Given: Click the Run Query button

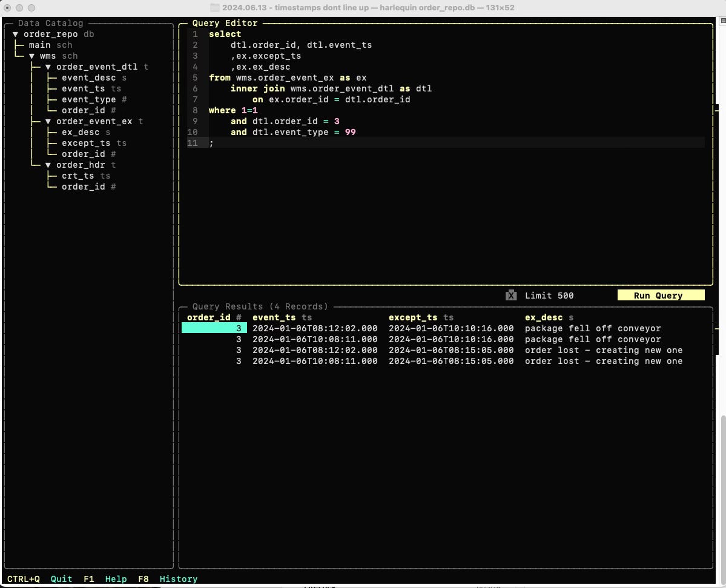Looking at the screenshot, I should [x=661, y=296].
